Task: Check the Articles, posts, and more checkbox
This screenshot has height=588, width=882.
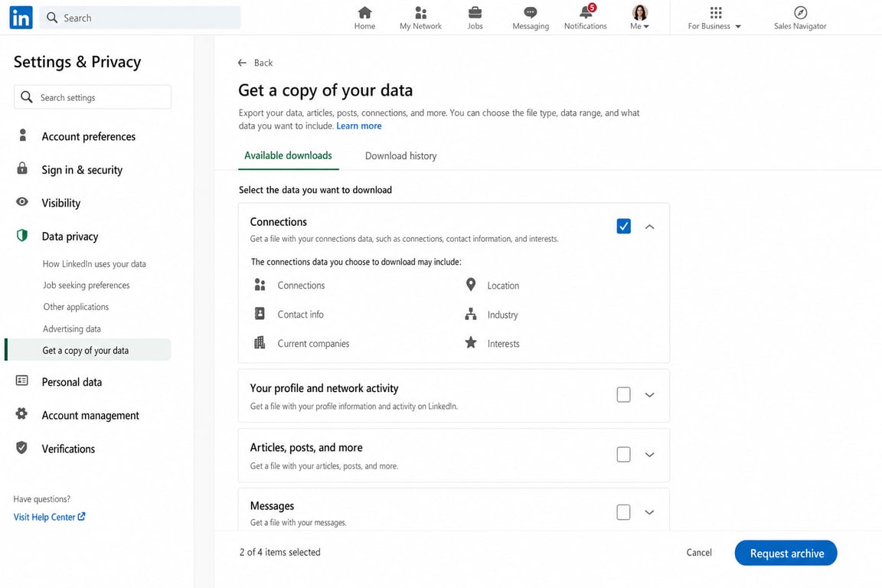Action: (623, 454)
